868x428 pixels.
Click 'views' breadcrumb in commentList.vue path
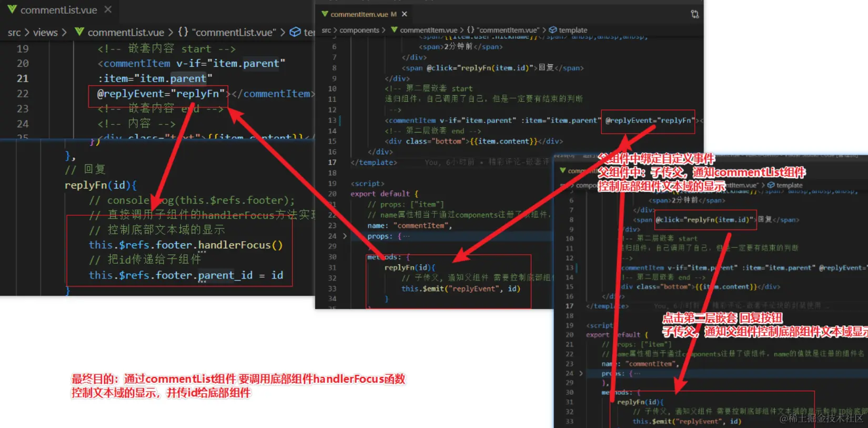(45, 33)
